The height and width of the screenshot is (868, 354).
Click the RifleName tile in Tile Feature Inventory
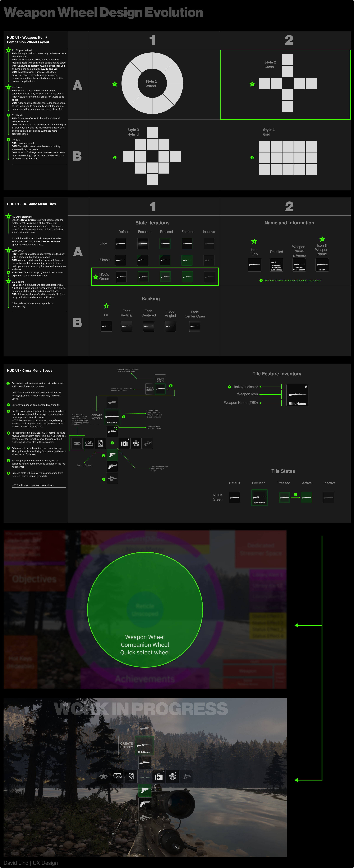point(297,395)
